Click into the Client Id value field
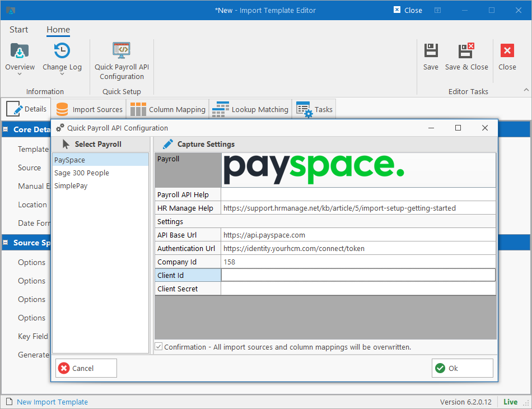 [x=358, y=275]
